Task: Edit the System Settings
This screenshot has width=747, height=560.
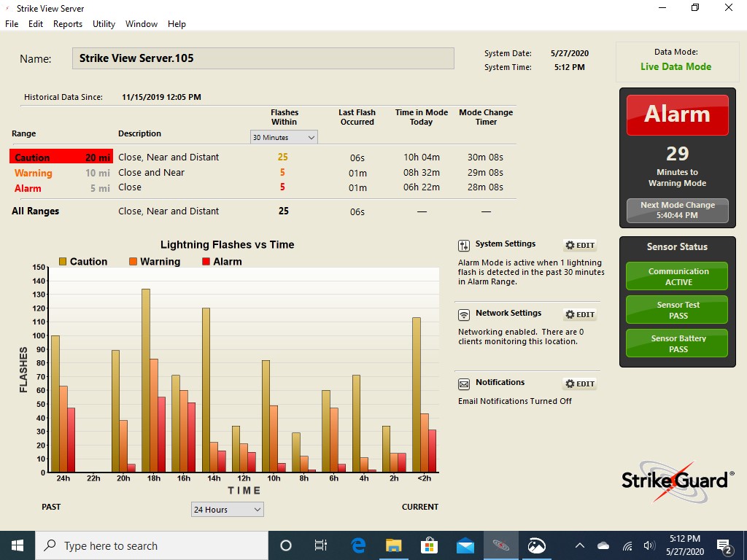Action: coord(580,246)
